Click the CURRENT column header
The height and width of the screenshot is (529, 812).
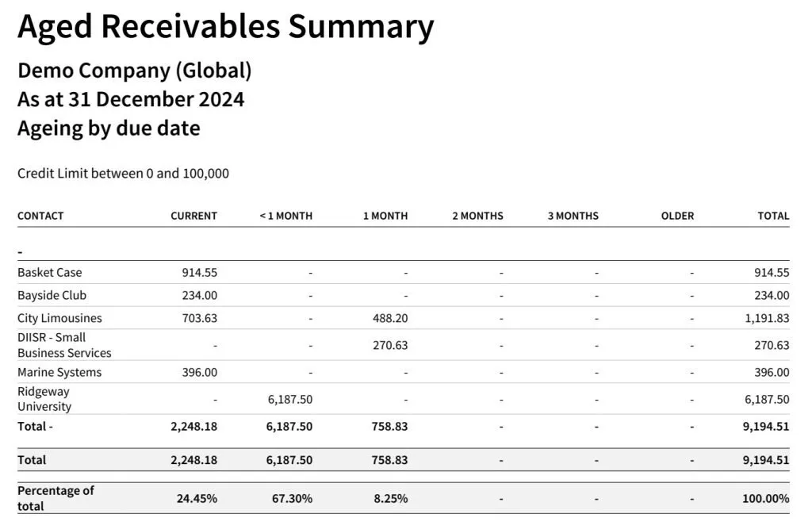pos(193,216)
